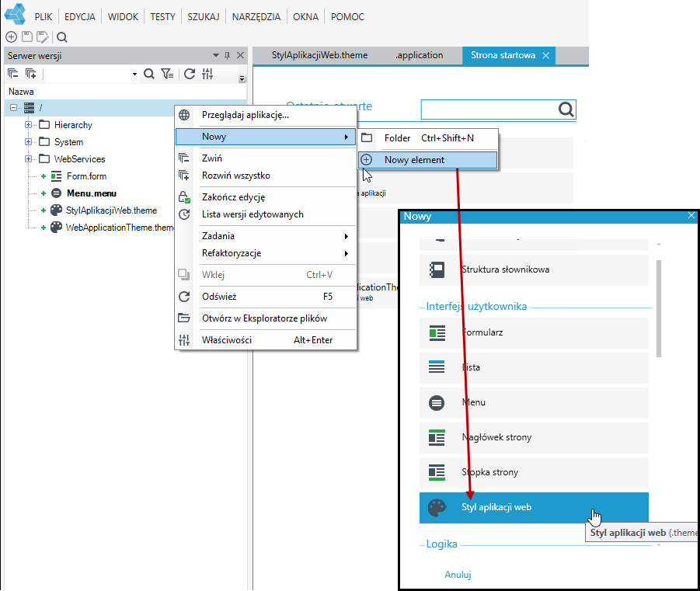Open the Zadania submenu

(x=266, y=236)
